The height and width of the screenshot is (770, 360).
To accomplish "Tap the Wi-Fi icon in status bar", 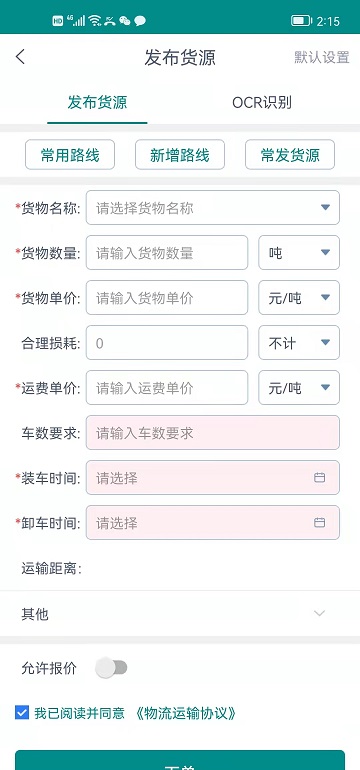I will coord(95,20).
